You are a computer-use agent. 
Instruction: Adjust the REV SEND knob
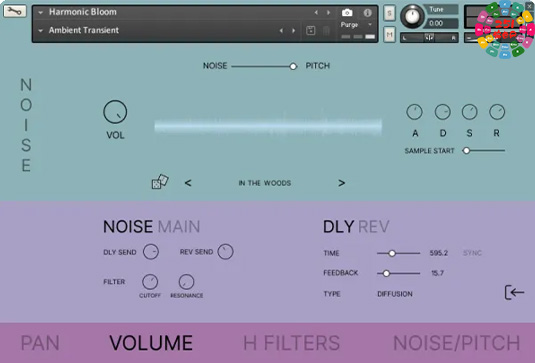coord(225,252)
